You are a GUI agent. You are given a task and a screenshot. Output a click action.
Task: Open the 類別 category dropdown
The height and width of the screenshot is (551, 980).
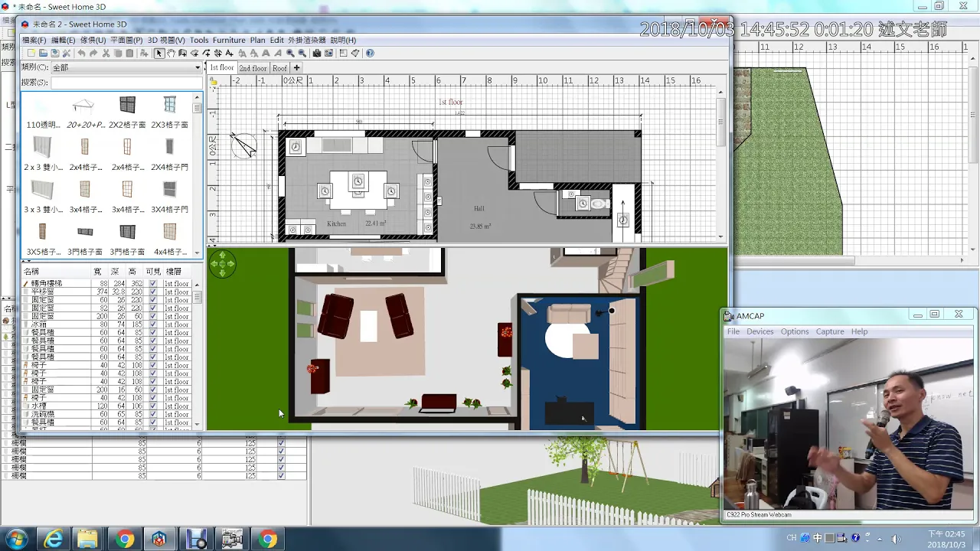pyautogui.click(x=126, y=67)
